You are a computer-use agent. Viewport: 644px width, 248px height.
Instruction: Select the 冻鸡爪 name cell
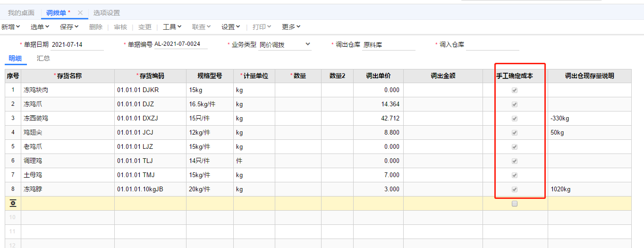tap(68, 104)
